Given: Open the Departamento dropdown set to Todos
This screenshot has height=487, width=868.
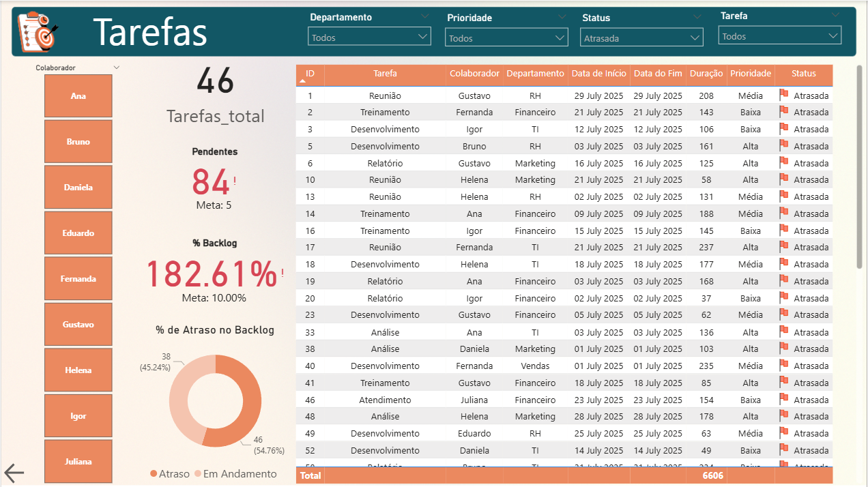Looking at the screenshot, I should (369, 38).
